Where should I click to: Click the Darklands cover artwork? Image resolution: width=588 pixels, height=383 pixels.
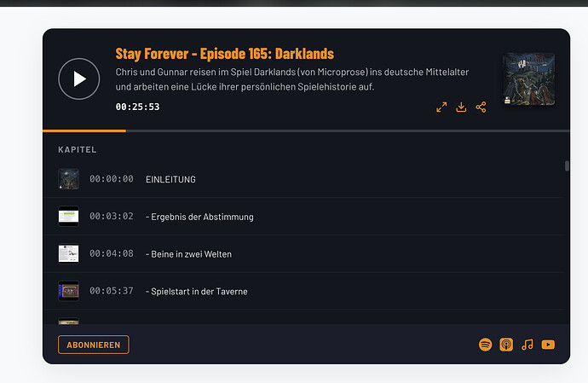pos(528,78)
